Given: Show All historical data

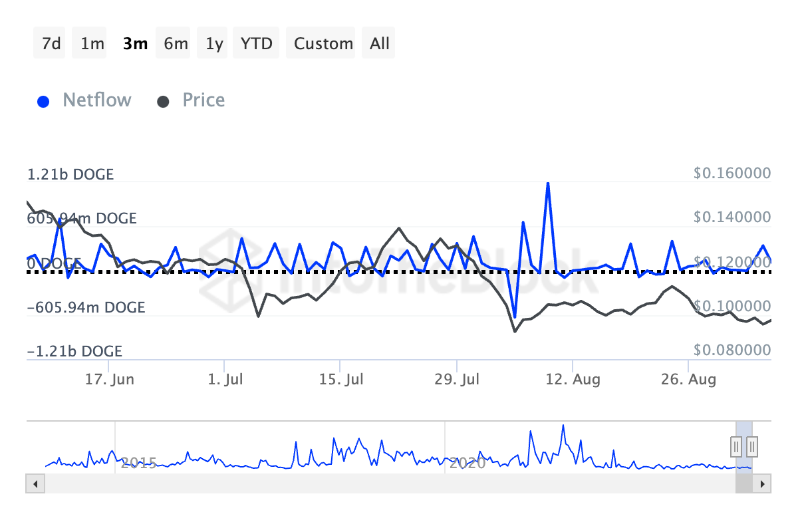Looking at the screenshot, I should pos(380,44).
